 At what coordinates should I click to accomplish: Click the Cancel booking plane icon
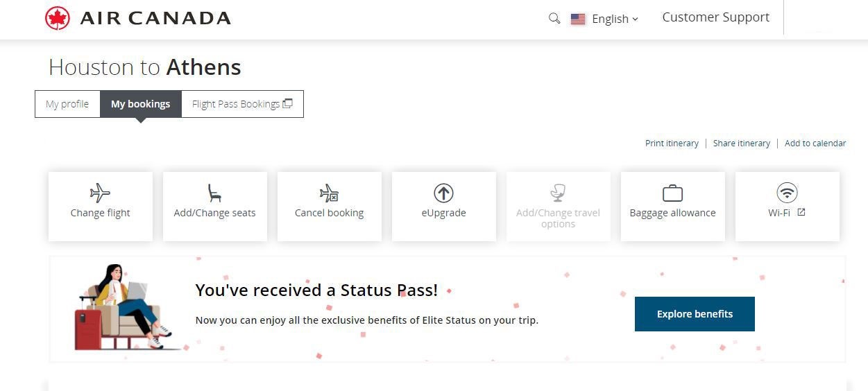click(329, 192)
